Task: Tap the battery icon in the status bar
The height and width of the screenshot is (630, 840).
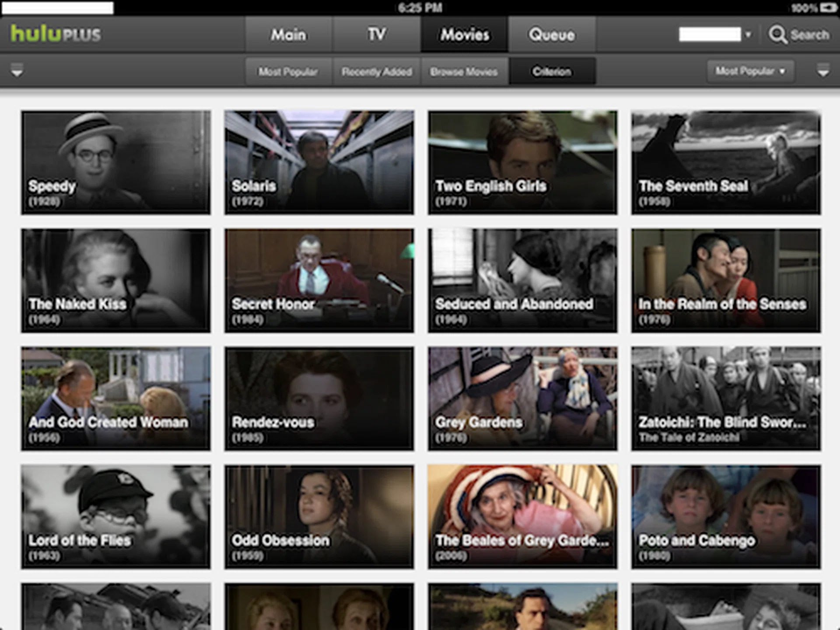Action: point(828,8)
